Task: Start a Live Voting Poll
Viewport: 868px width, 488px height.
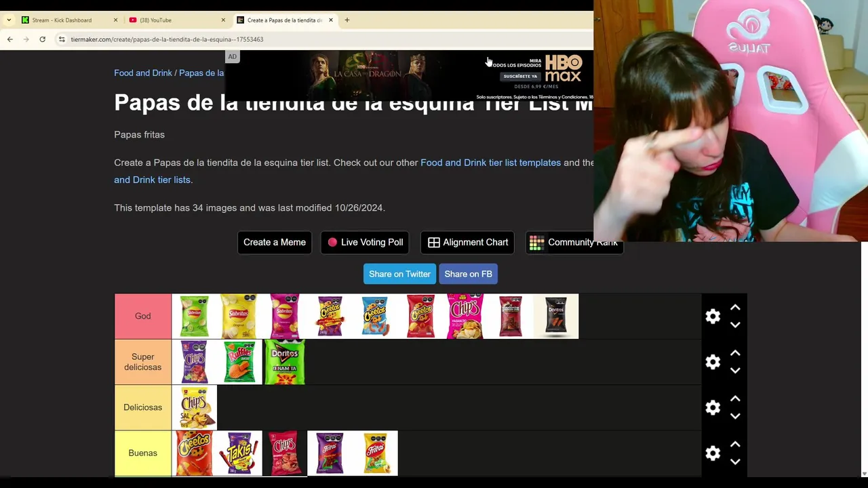Action: pos(366,242)
